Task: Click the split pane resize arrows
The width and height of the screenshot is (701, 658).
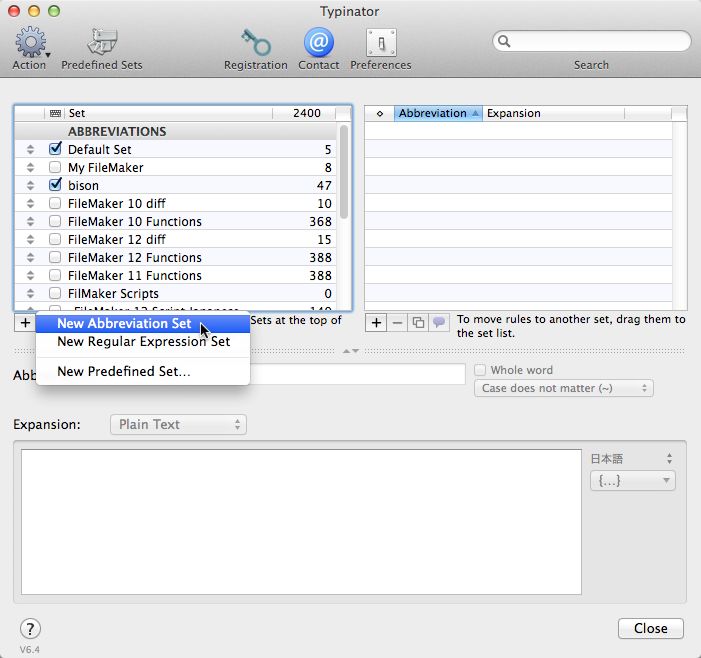Action: tap(351, 351)
